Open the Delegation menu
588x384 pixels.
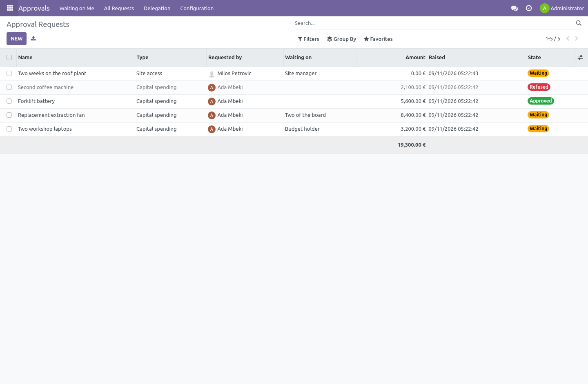[157, 8]
